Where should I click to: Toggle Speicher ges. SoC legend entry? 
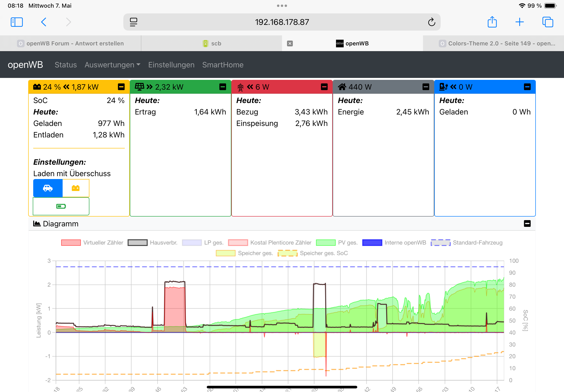(312, 253)
